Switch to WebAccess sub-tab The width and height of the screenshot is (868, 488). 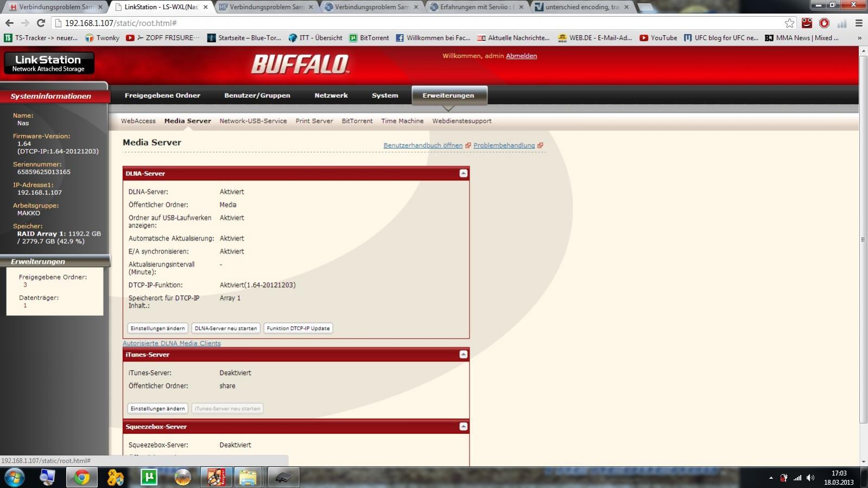(x=138, y=121)
